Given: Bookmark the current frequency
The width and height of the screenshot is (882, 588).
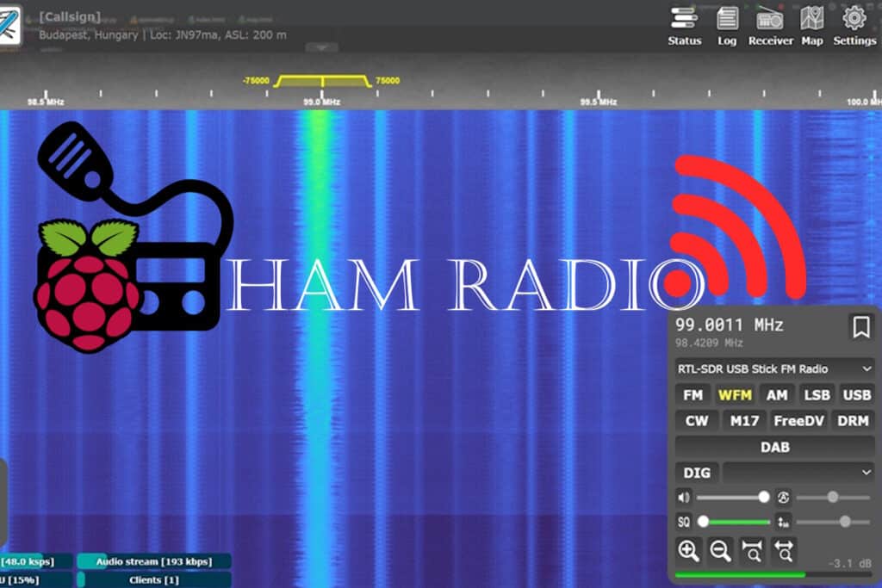Looking at the screenshot, I should (862, 327).
